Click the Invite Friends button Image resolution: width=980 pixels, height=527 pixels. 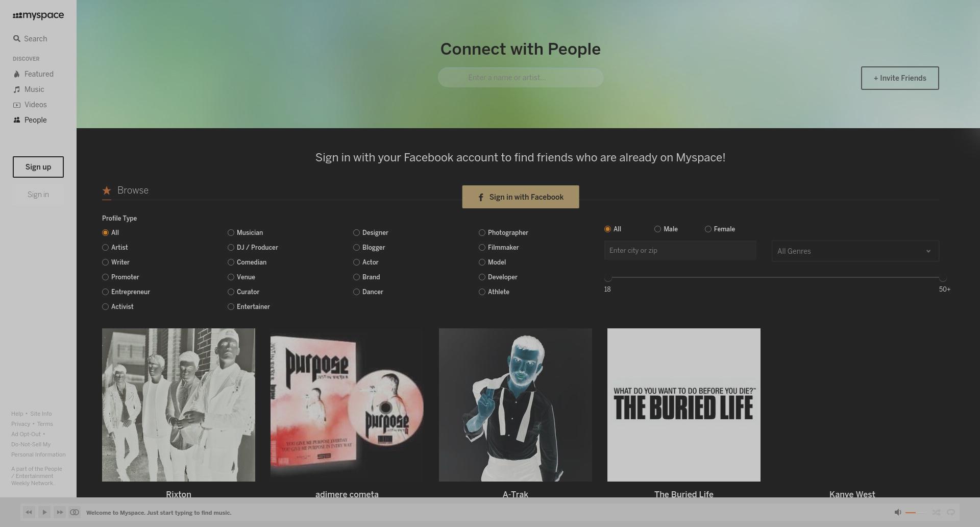(900, 78)
